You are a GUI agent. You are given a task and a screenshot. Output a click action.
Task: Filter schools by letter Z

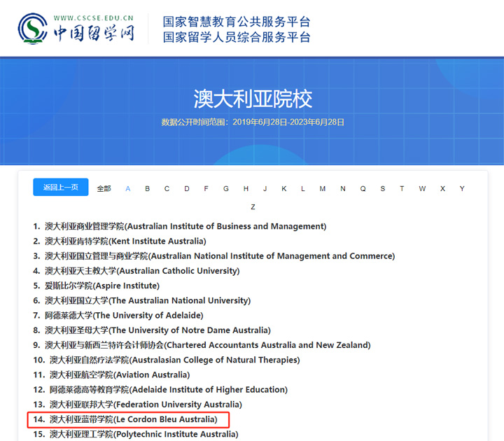coord(253,207)
